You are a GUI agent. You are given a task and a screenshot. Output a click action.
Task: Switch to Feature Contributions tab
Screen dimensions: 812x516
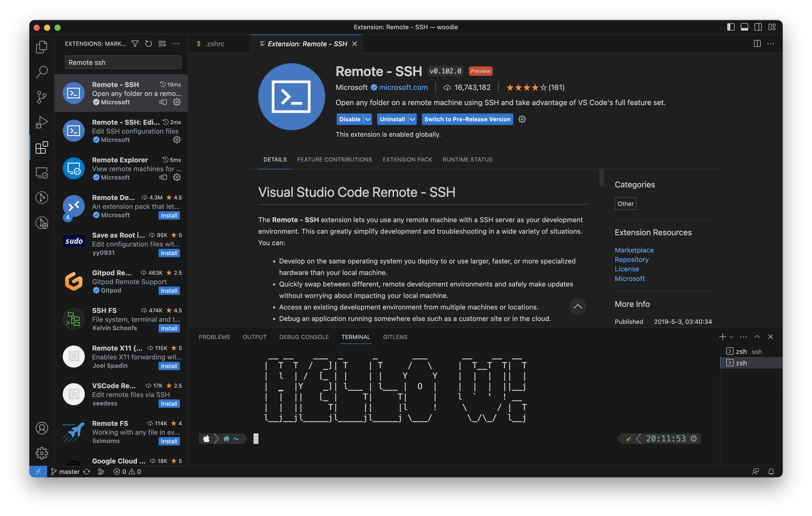335,159
